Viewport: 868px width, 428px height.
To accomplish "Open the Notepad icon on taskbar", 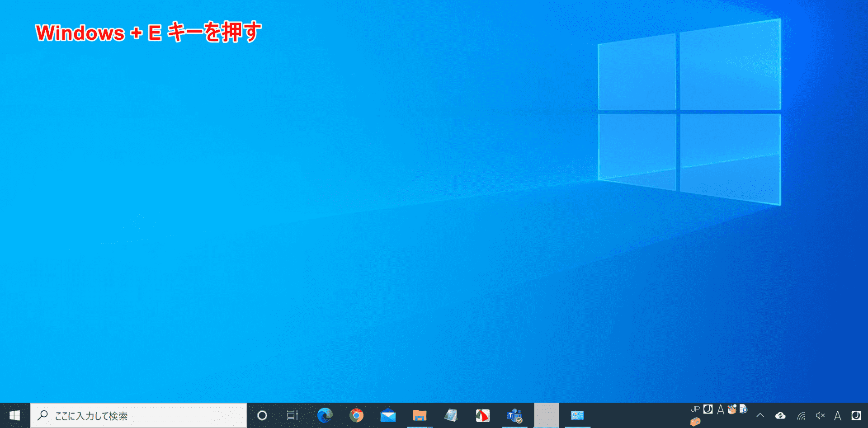I will click(451, 415).
